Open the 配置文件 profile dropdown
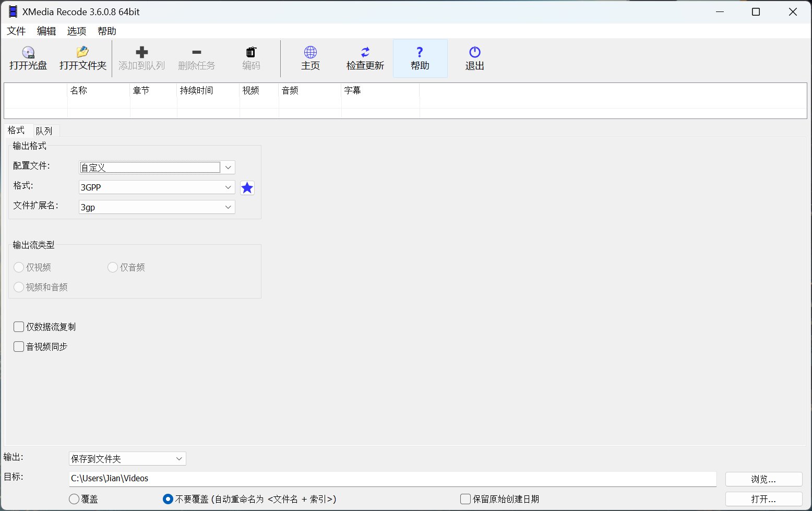 pyautogui.click(x=228, y=167)
